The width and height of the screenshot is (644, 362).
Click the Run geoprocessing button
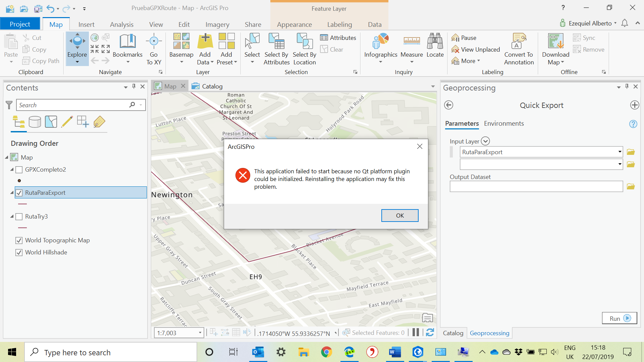click(x=619, y=318)
